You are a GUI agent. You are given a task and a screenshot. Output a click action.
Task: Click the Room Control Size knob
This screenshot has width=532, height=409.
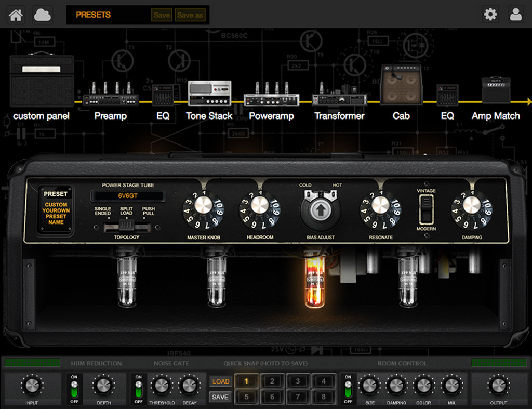tap(370, 386)
